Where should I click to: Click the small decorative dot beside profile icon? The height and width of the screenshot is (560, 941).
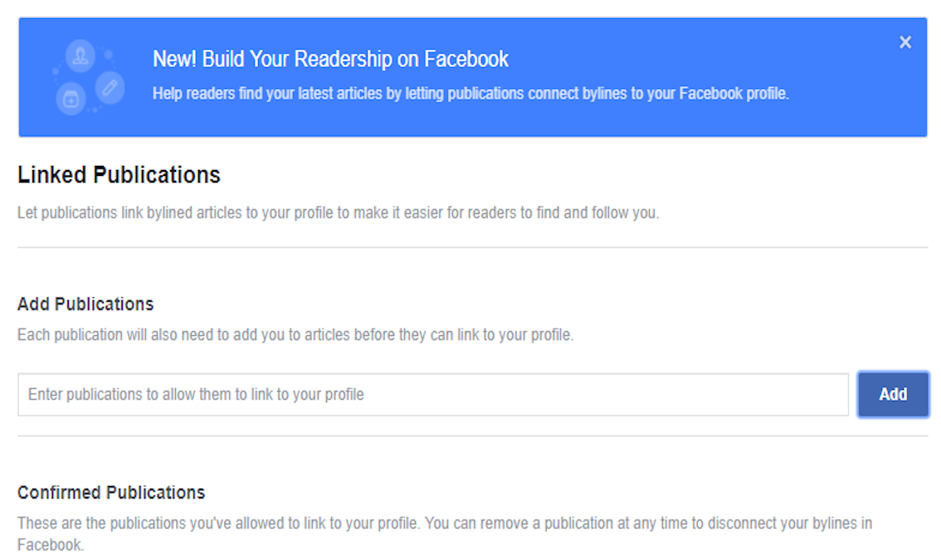pos(108,56)
